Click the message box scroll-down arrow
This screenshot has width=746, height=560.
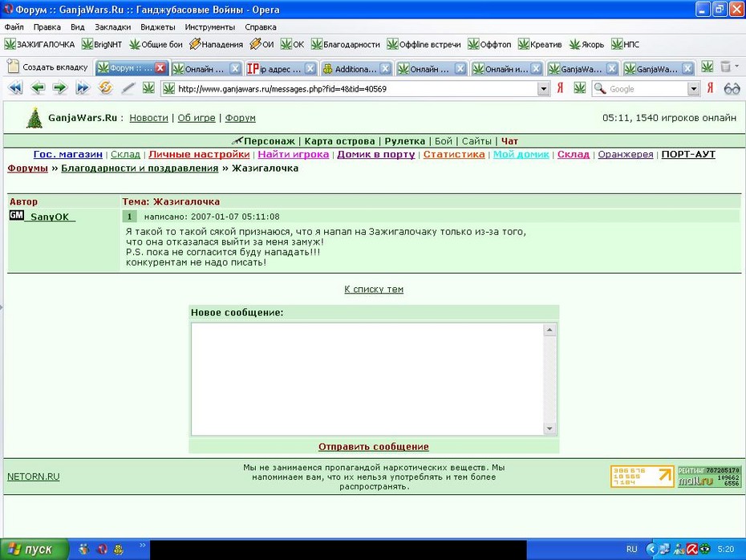pos(549,428)
